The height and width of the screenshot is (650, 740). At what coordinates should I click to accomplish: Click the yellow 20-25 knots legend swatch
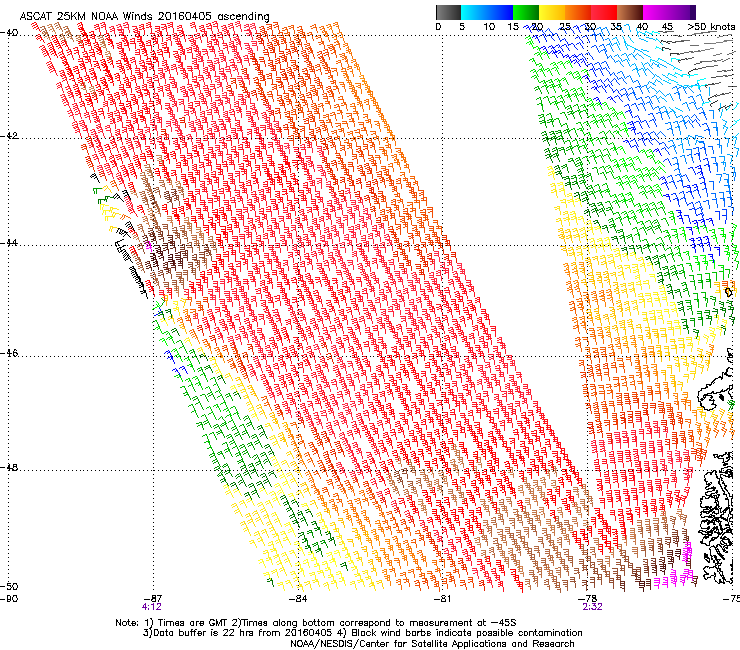552,12
